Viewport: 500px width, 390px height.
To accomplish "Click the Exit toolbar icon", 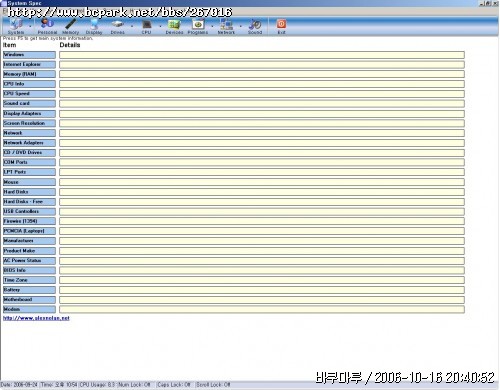I will (282, 27).
